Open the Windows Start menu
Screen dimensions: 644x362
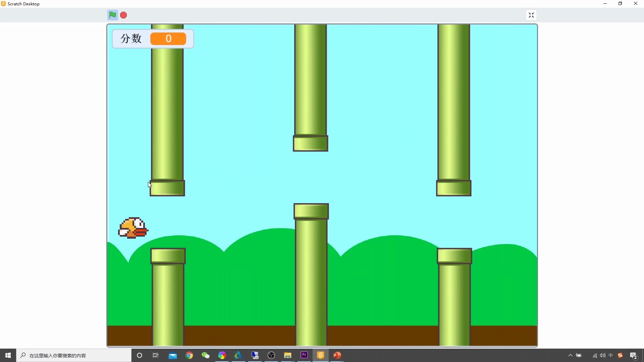point(8,355)
